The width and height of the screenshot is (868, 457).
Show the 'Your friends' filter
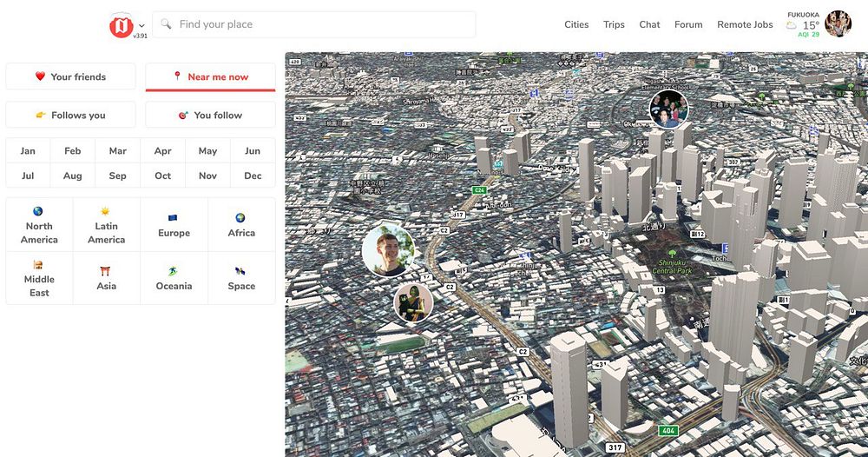click(70, 76)
